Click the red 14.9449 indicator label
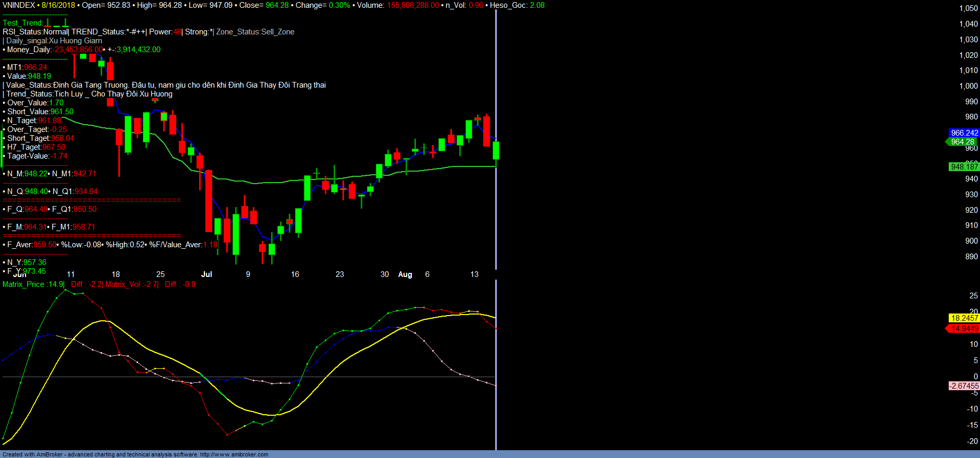Image resolution: width=980 pixels, height=458 pixels. (964, 329)
